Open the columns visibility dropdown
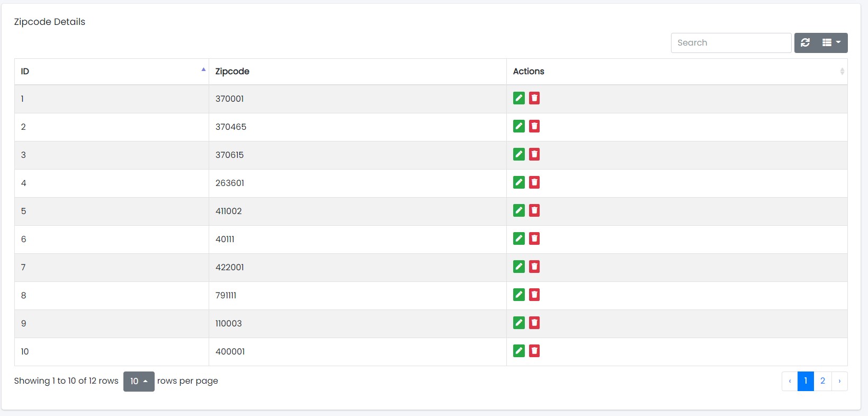Image resolution: width=868 pixels, height=416 pixels. (x=831, y=43)
